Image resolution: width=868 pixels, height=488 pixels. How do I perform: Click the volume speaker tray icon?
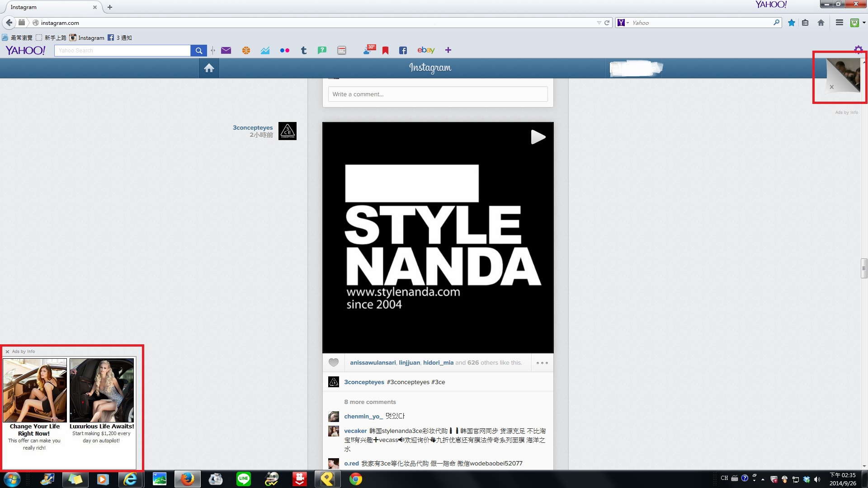point(817,479)
